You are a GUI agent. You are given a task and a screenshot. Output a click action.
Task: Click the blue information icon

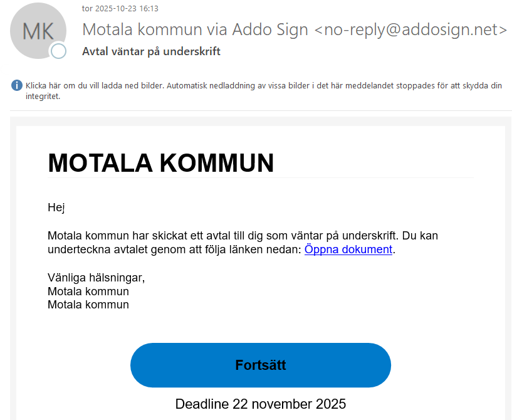[x=17, y=85]
